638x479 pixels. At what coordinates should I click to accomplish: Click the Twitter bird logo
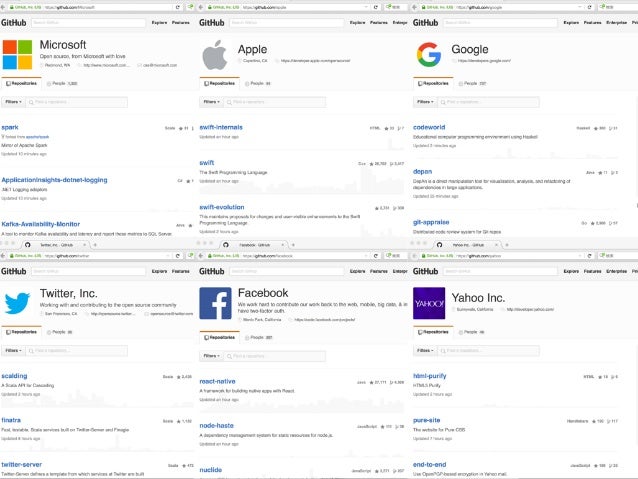pos(17,303)
